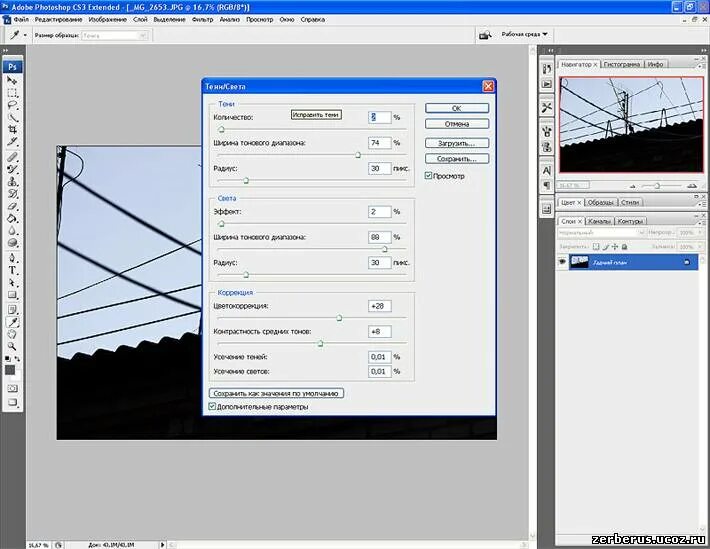
Task: Swap foreground and background colors
Action: click(x=17, y=359)
